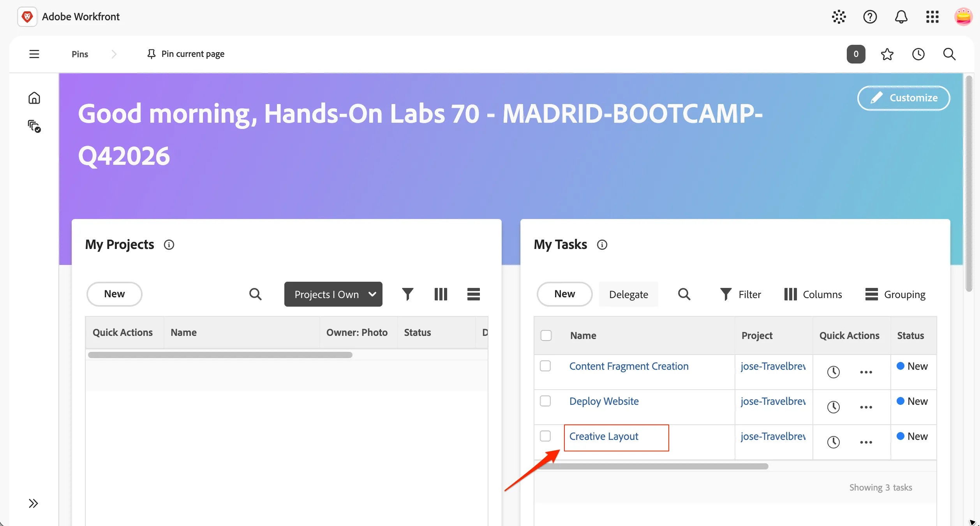Click New in My Projects
The height and width of the screenshot is (526, 980).
[x=114, y=294]
